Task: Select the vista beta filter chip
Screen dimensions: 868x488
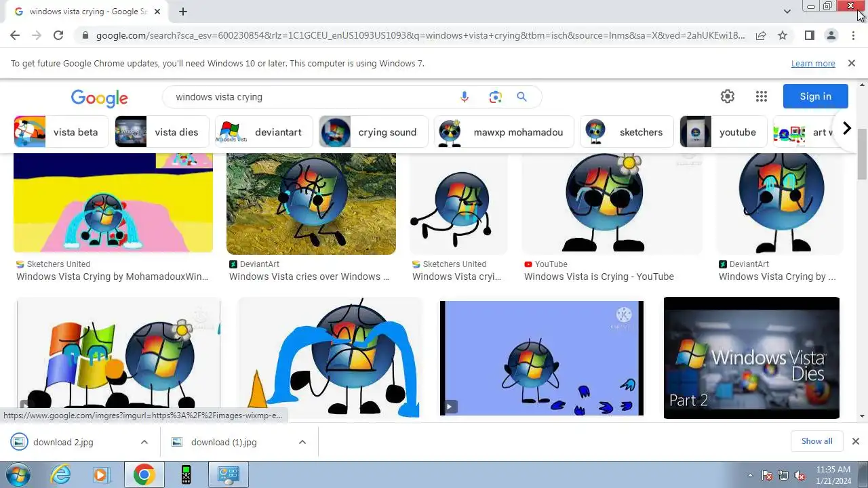Action: 61,131
